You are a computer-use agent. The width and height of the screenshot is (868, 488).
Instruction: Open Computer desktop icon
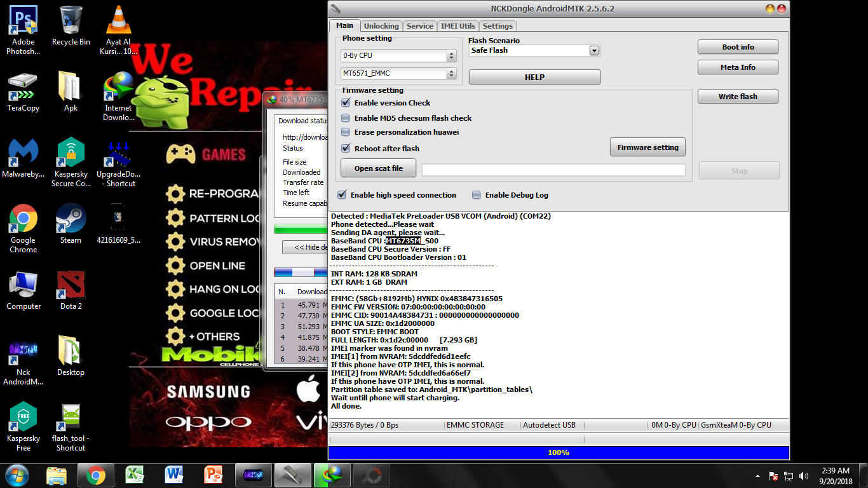point(24,290)
